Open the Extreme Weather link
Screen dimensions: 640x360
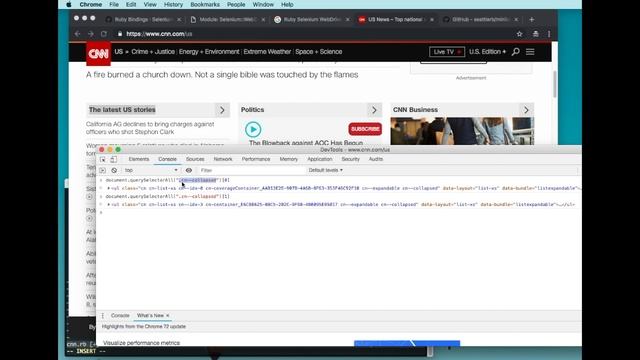pyautogui.click(x=267, y=52)
